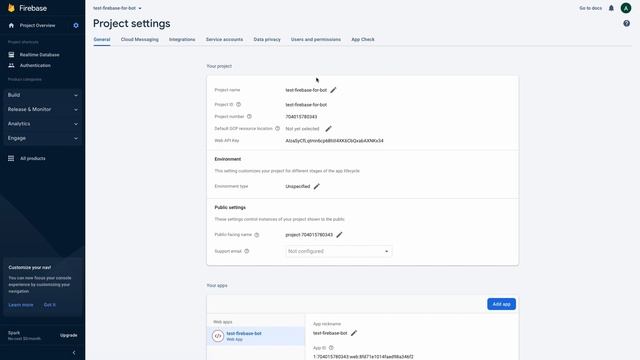This screenshot has width=640, height=360.
Task: Expand the Analytics section
Action: coord(42,124)
